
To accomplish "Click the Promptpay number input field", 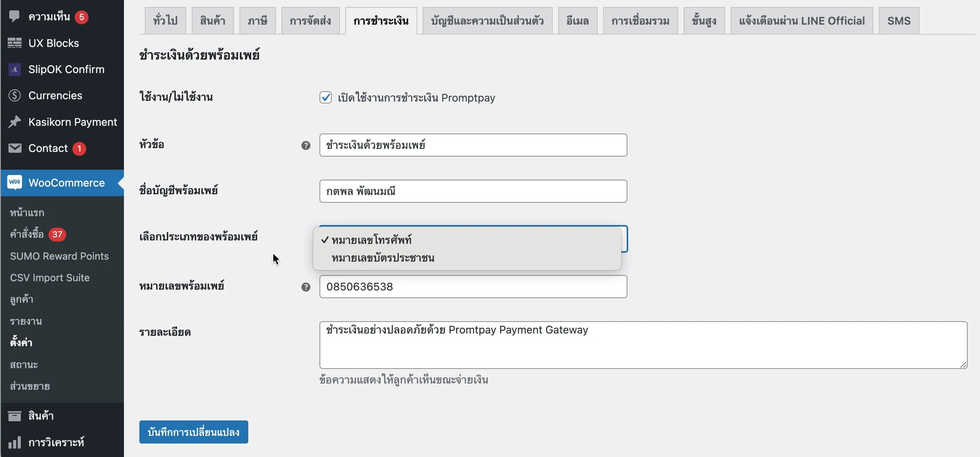I will (473, 287).
